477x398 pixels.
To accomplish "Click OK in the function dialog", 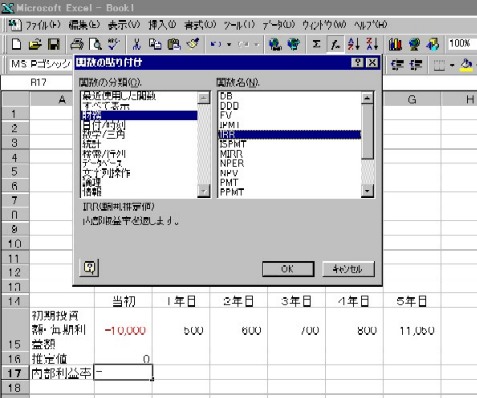I will pos(288,269).
